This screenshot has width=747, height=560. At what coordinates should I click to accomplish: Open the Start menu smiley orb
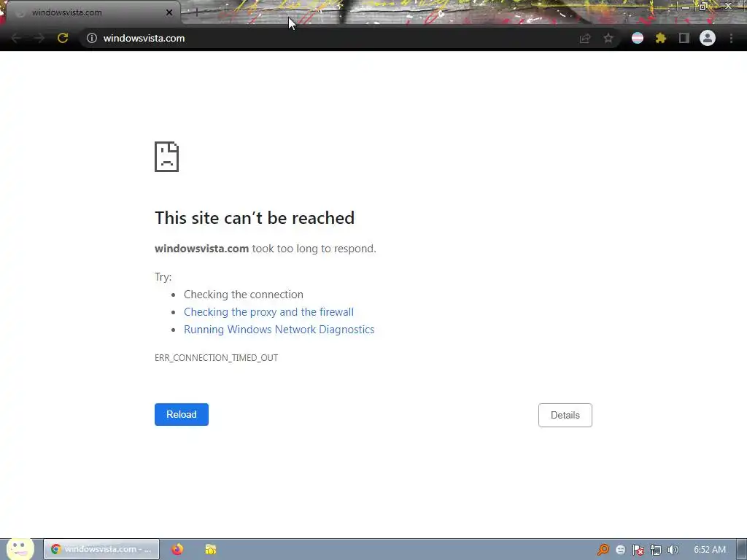pyautogui.click(x=20, y=548)
